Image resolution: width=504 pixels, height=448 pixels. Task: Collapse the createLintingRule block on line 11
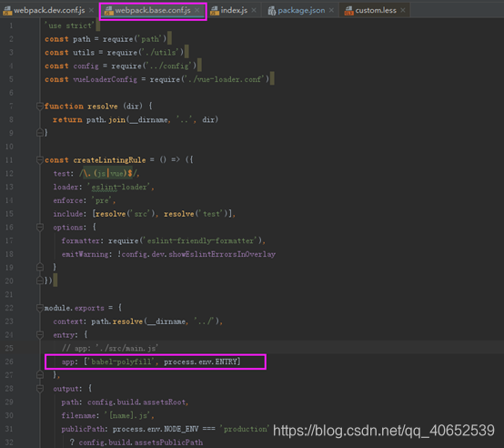40,160
